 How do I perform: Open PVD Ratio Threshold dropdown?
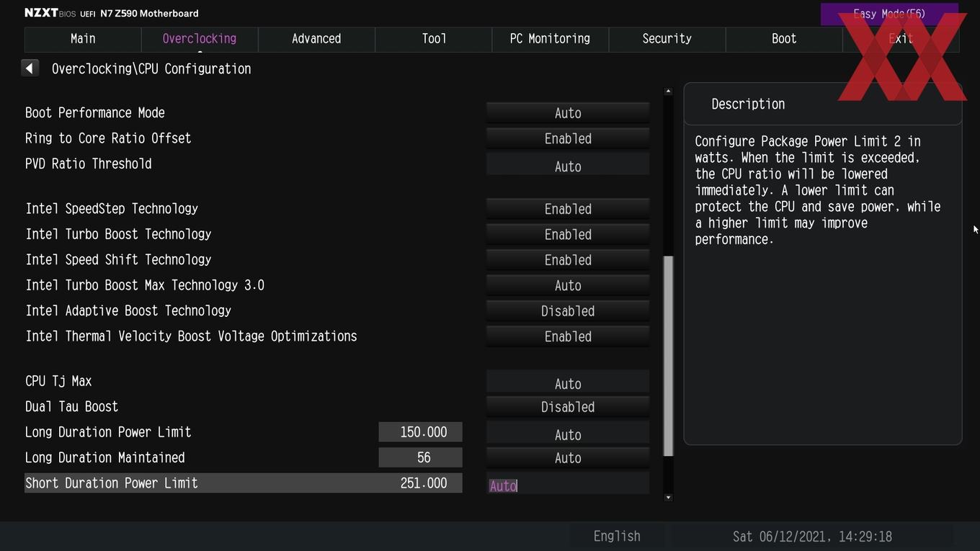[x=568, y=166]
